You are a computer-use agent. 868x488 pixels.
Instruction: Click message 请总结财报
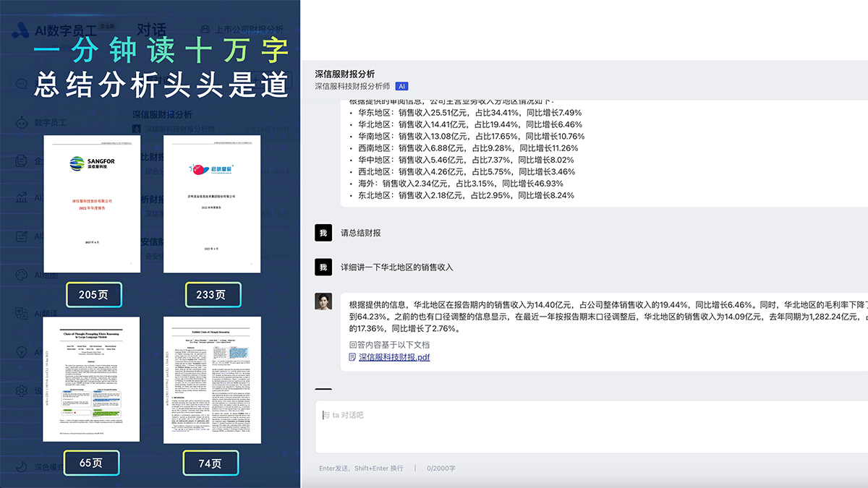pyautogui.click(x=361, y=233)
